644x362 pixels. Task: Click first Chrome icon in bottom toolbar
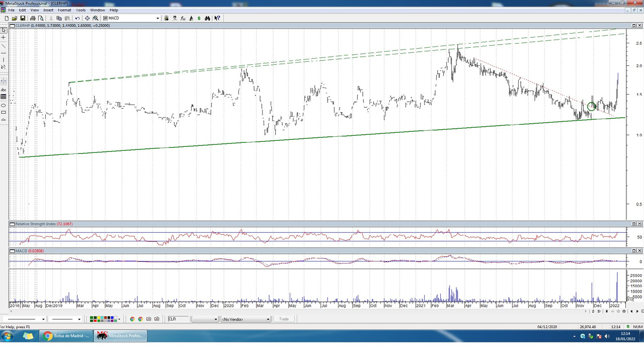tap(132, 319)
